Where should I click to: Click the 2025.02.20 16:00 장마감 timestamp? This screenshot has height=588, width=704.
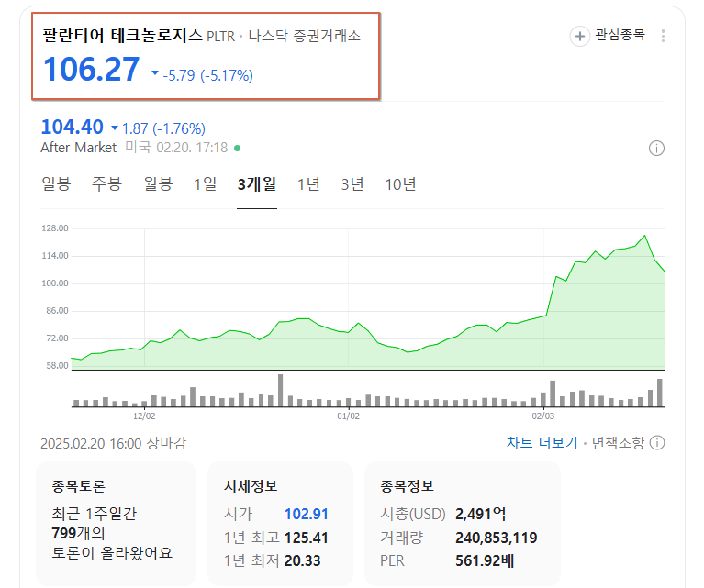click(113, 443)
